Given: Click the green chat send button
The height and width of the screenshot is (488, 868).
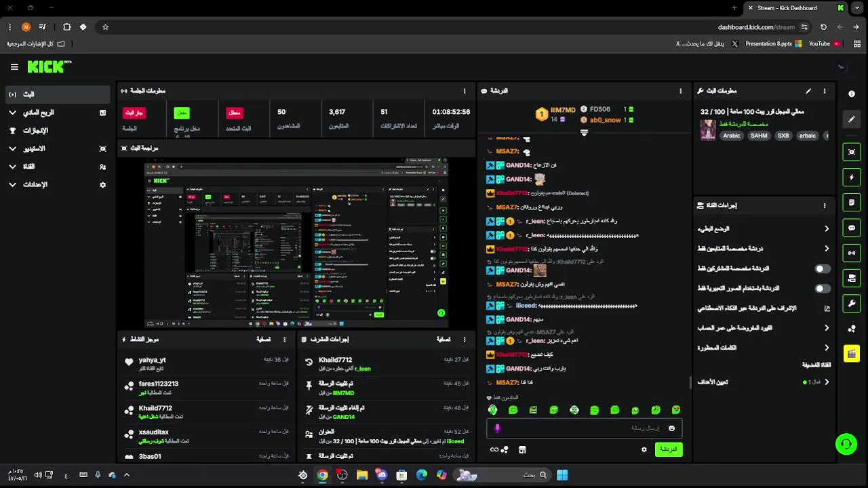Looking at the screenshot, I should 669,449.
